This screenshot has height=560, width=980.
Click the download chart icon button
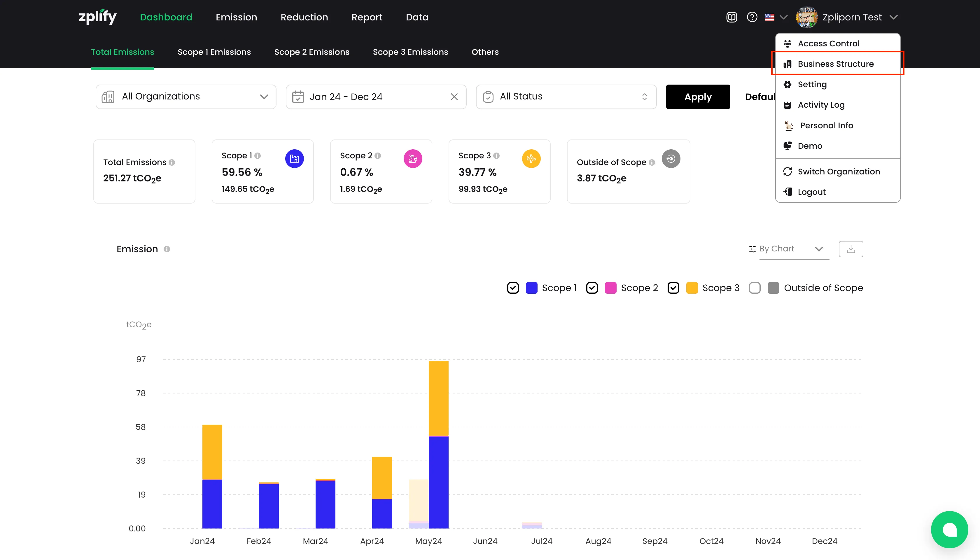pyautogui.click(x=851, y=249)
